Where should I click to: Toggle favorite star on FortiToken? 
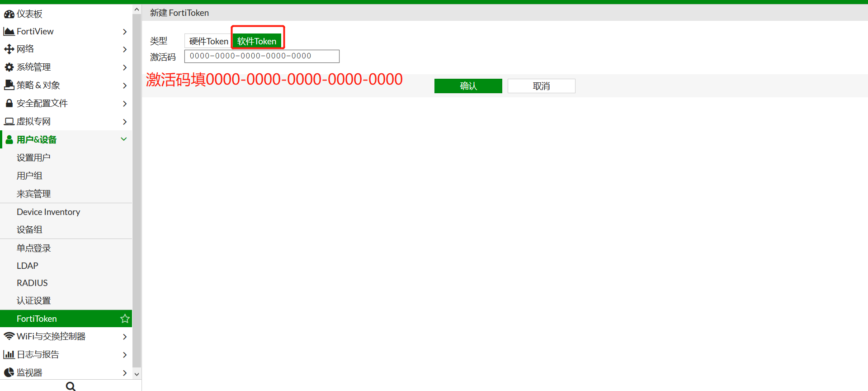pyautogui.click(x=125, y=319)
